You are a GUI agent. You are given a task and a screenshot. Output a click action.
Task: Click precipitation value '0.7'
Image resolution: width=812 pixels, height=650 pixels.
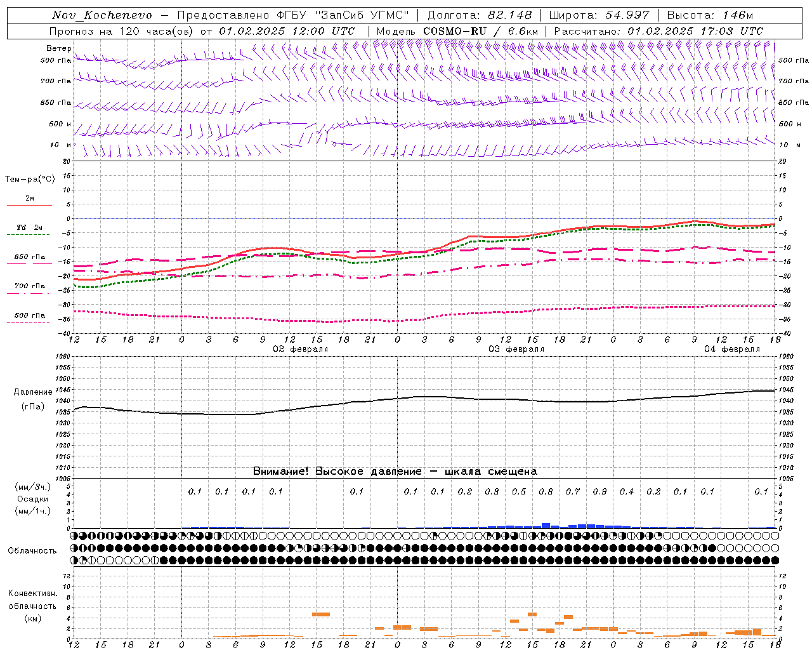click(573, 492)
